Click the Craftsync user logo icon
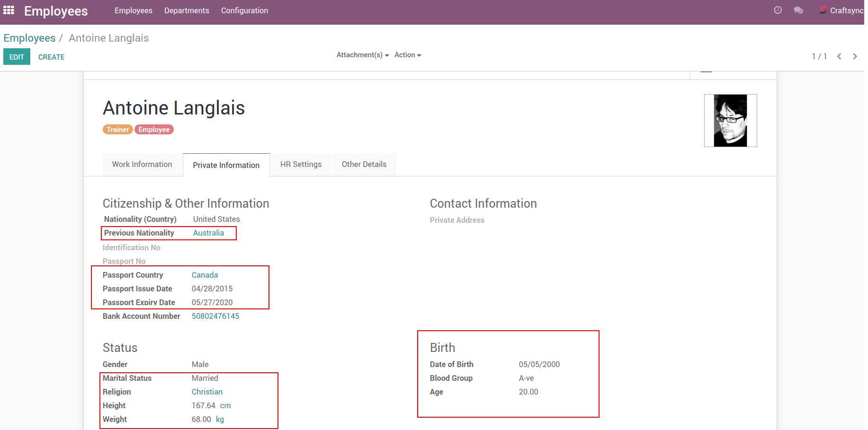The height and width of the screenshot is (430, 868). pos(823,10)
